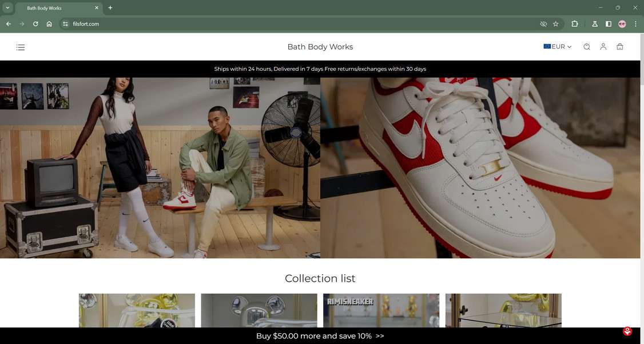Open the RIMISNEAKER collection card

click(381, 310)
